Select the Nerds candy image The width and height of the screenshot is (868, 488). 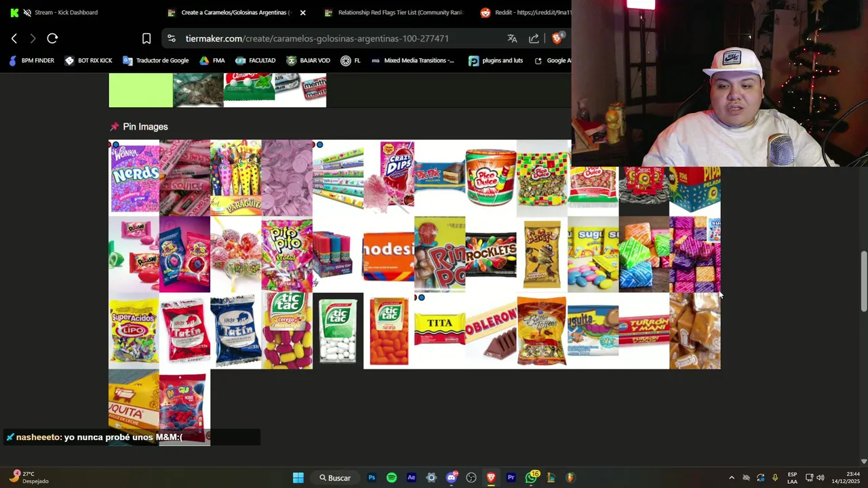coord(134,178)
